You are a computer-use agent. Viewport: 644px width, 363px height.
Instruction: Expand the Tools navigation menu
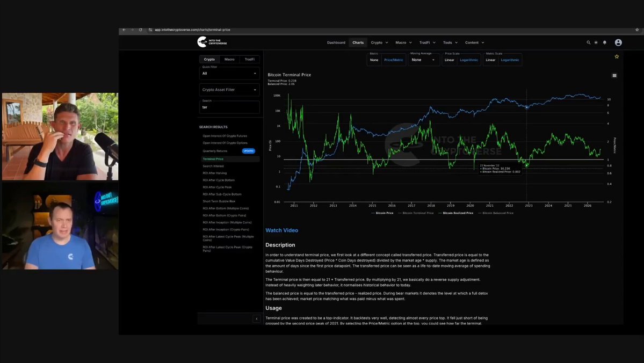point(450,42)
